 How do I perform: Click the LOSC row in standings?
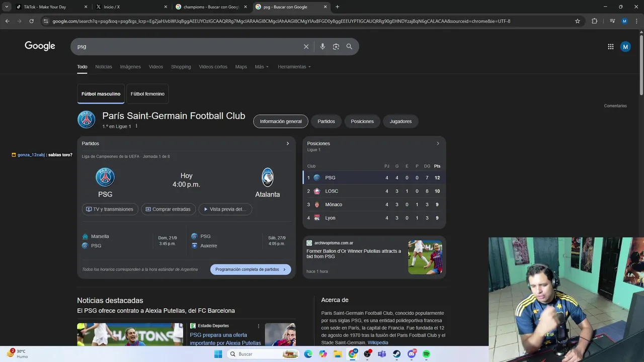[x=374, y=191]
